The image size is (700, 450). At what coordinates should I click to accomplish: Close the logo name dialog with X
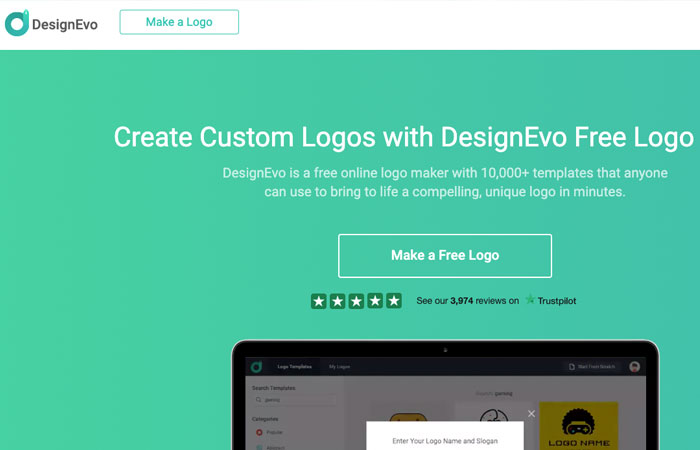point(531,414)
